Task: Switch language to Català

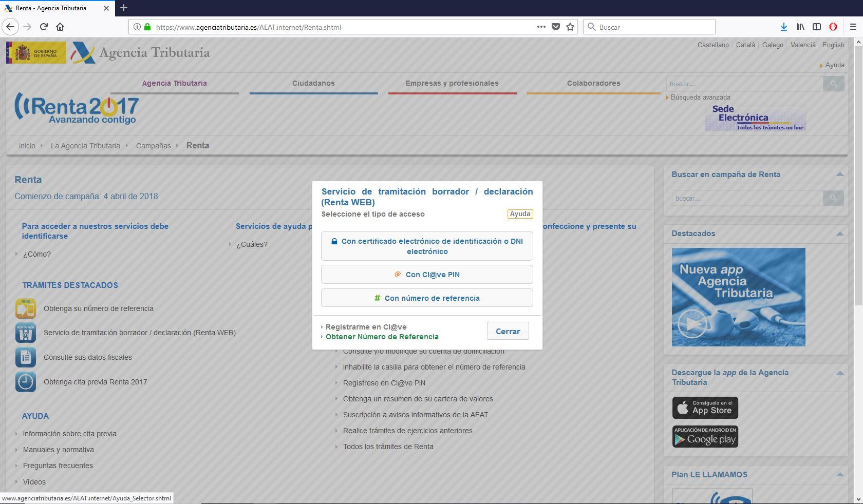Action: (x=745, y=45)
